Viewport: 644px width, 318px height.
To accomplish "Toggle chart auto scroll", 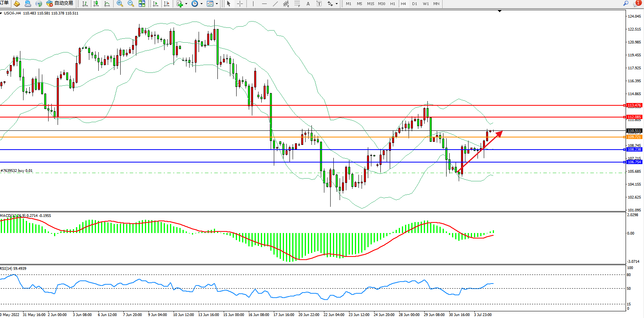I will 156,4.
